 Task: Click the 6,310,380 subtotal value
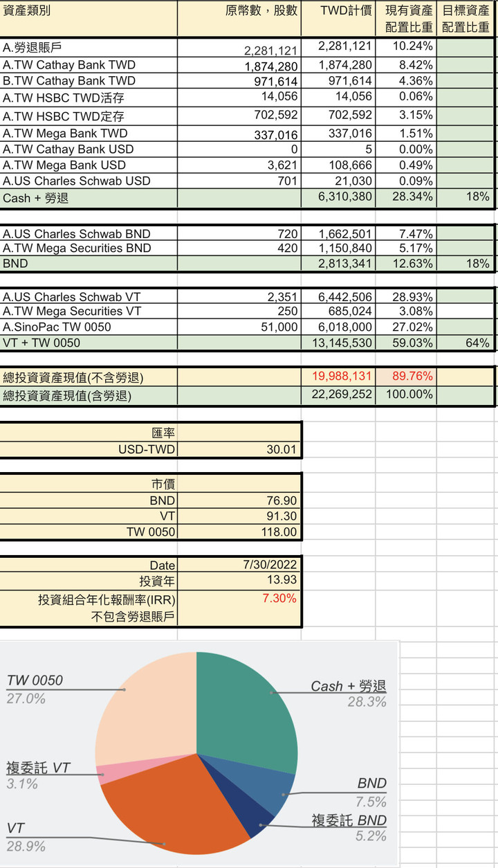pyautogui.click(x=338, y=197)
